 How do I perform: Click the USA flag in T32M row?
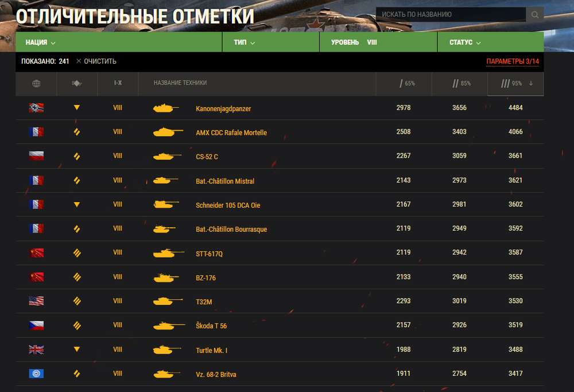(x=36, y=301)
